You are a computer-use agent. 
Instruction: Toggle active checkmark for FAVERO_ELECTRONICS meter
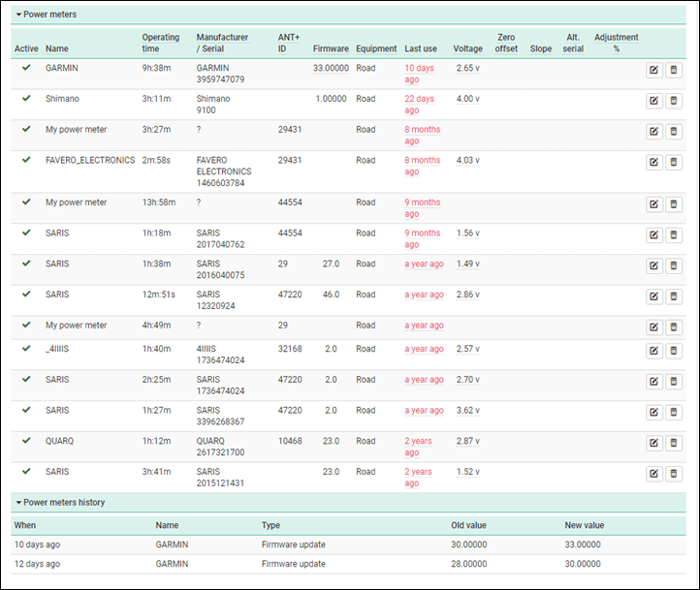click(26, 160)
